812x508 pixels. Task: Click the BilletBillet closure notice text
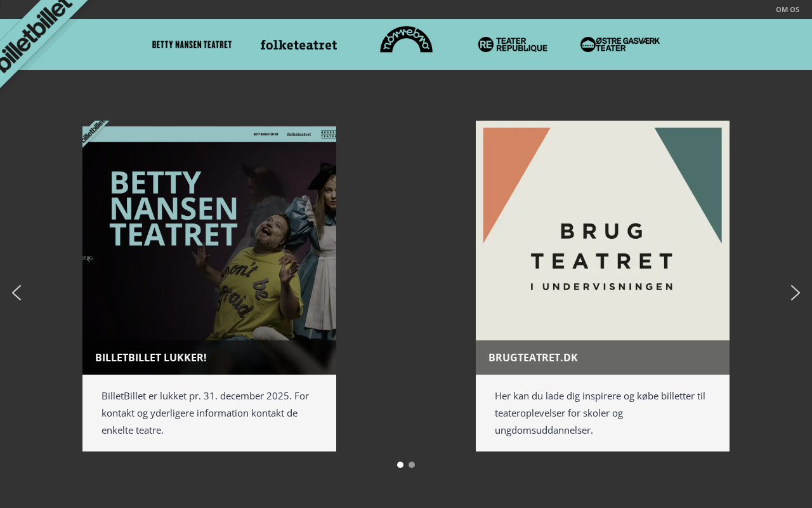[205, 413]
